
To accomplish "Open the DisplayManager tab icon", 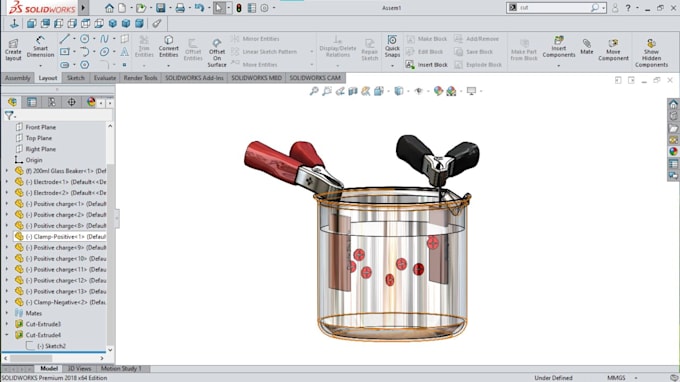I will pyautogui.click(x=91, y=102).
